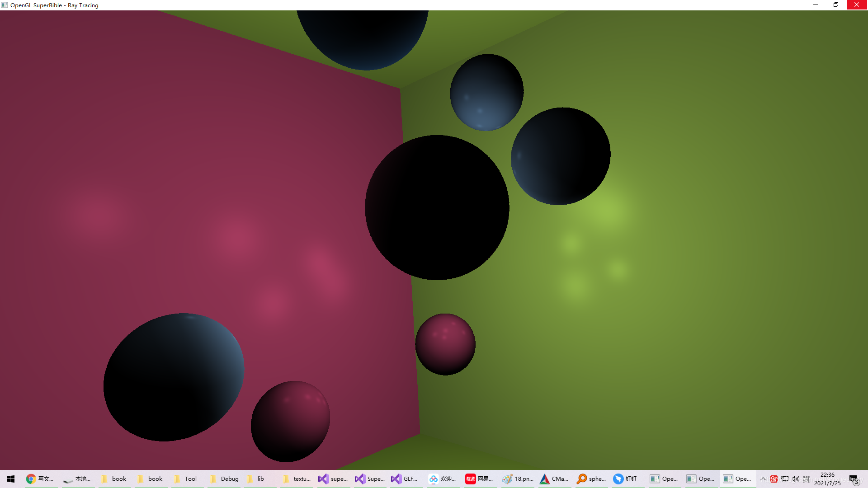Switch to the textu... folder window
868x488 pixels.
point(297,479)
